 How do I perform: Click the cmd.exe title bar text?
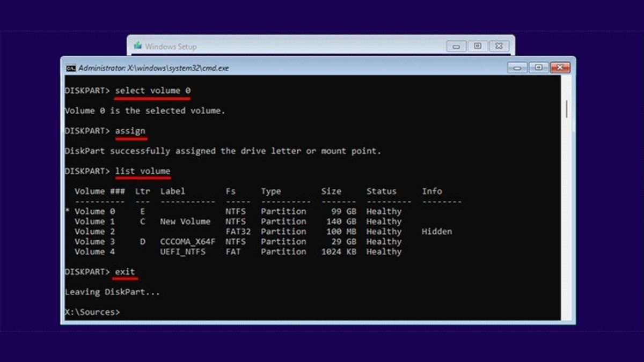point(153,68)
